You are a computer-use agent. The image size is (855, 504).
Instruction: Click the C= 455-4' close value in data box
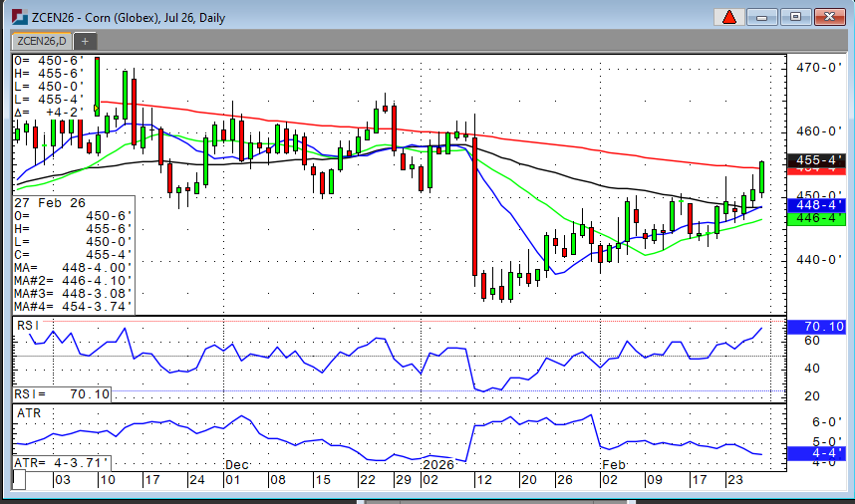click(x=73, y=254)
